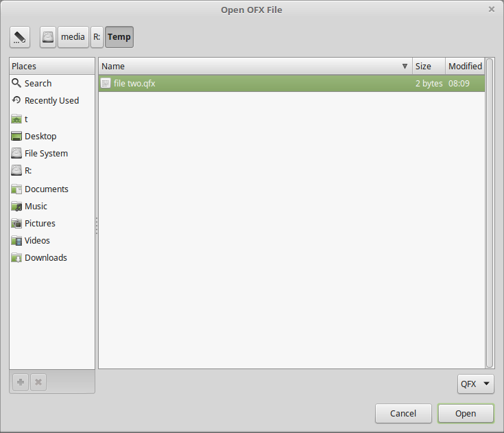Click the Music folder icon
Screen dimensions: 504x433
16,206
